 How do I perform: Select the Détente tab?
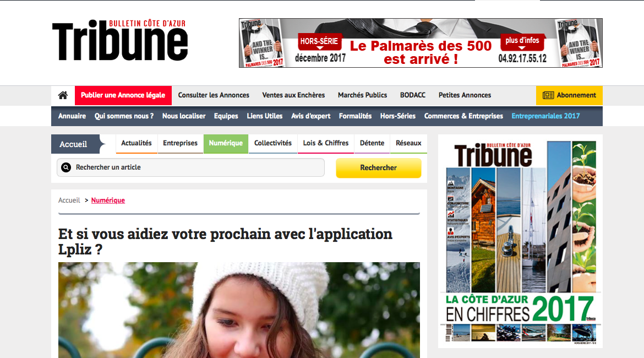(372, 143)
